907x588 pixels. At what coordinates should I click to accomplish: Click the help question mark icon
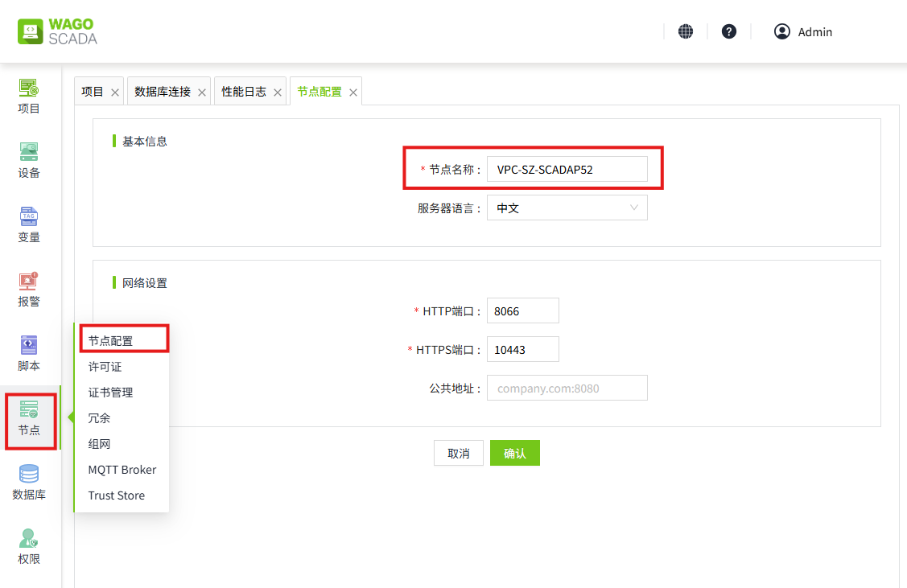point(729,31)
